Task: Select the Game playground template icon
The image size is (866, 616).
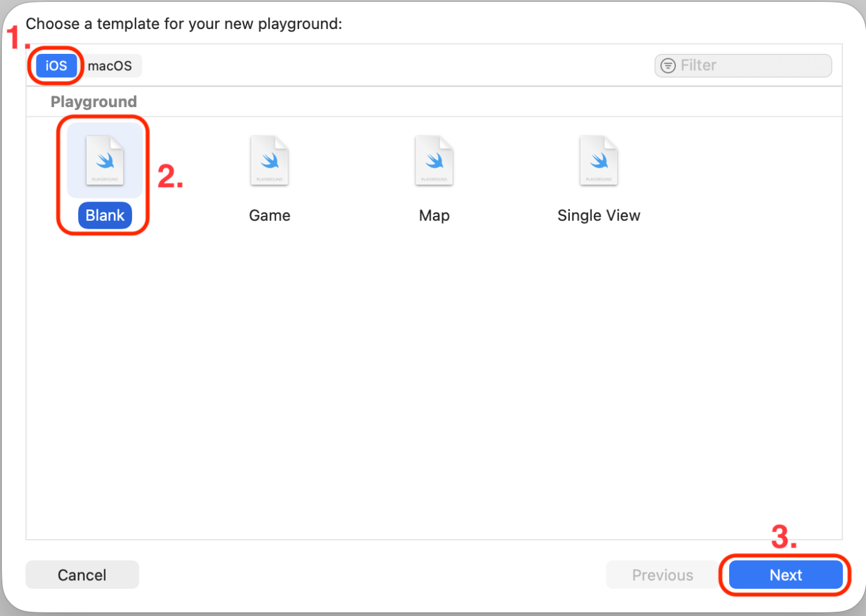Action: tap(269, 160)
